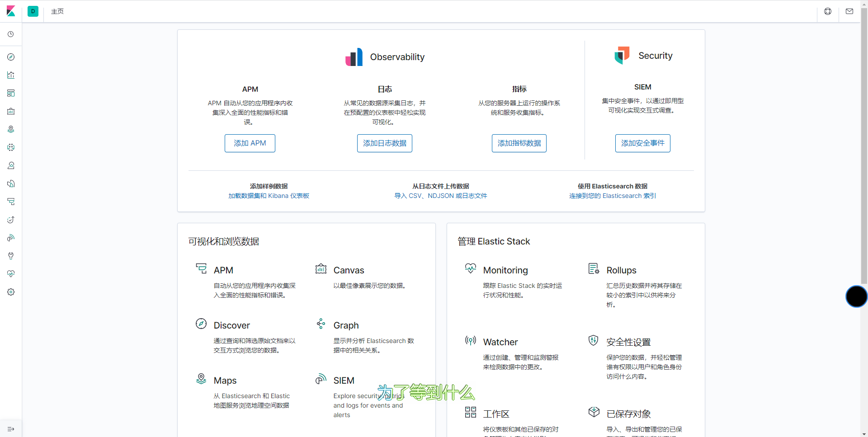Open Management gear icon in the sidebar
The image size is (868, 437).
click(x=11, y=292)
